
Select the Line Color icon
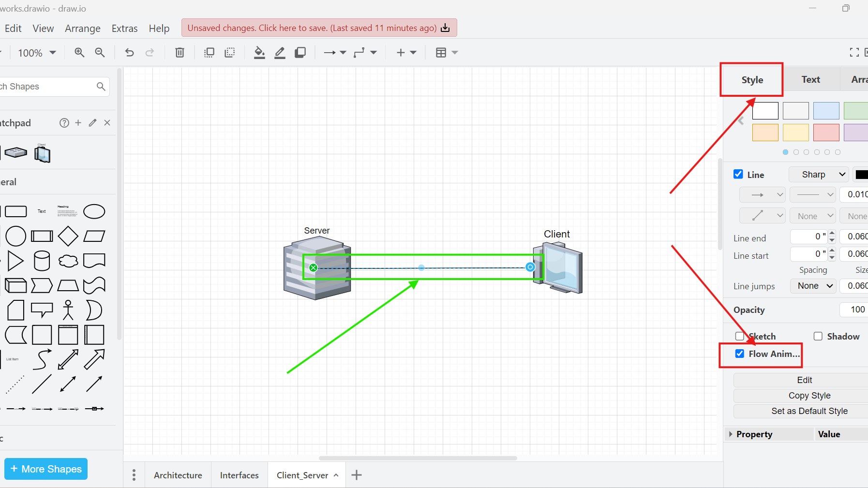pyautogui.click(x=280, y=52)
